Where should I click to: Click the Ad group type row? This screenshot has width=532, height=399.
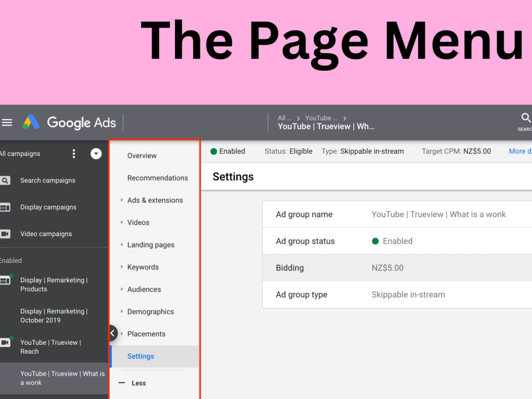pyautogui.click(x=397, y=295)
